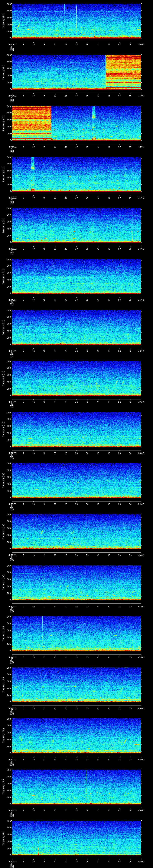Click the '4:29:00' start time label
153x868 pixels.
point(12,44)
